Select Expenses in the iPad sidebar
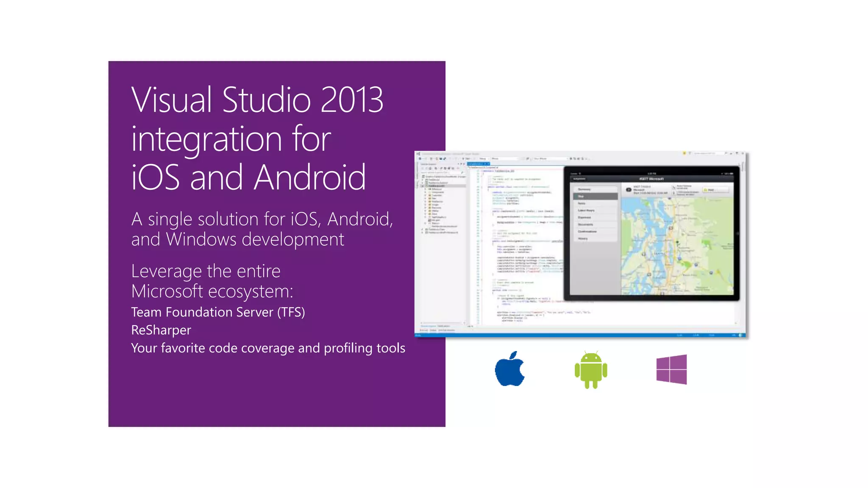The image size is (868, 488). click(x=595, y=217)
